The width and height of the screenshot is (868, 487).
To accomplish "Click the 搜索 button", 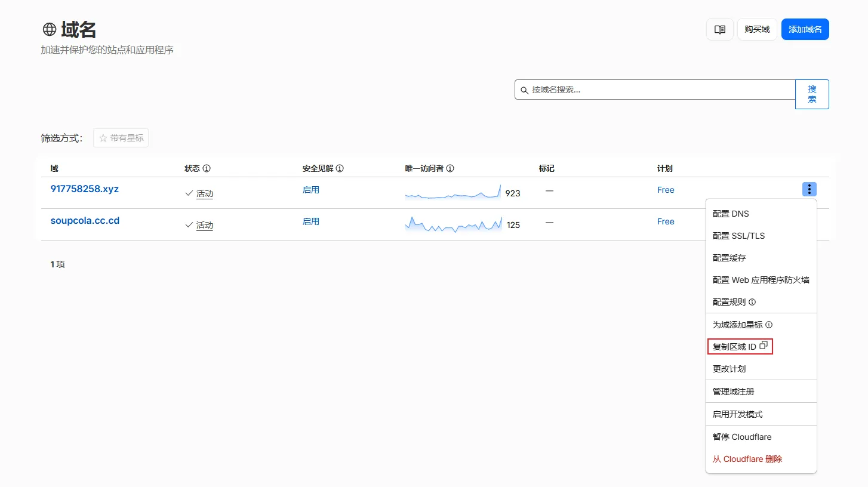I will click(x=812, y=94).
